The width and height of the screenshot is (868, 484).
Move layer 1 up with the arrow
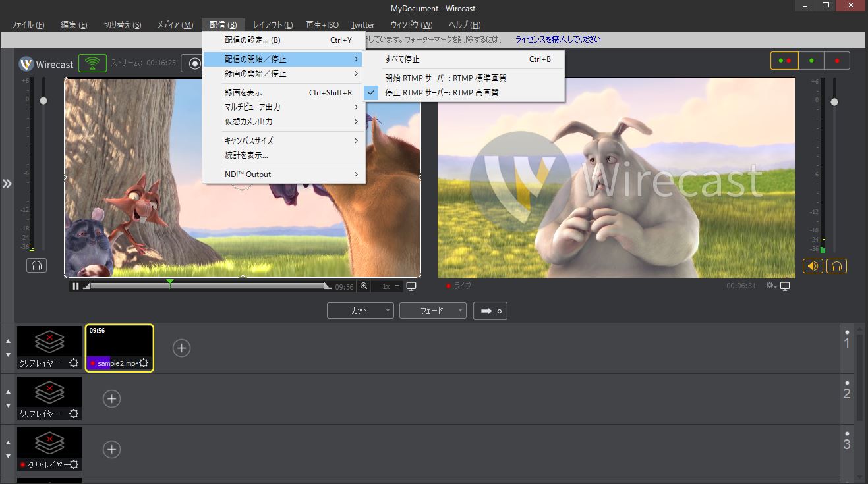(x=9, y=342)
